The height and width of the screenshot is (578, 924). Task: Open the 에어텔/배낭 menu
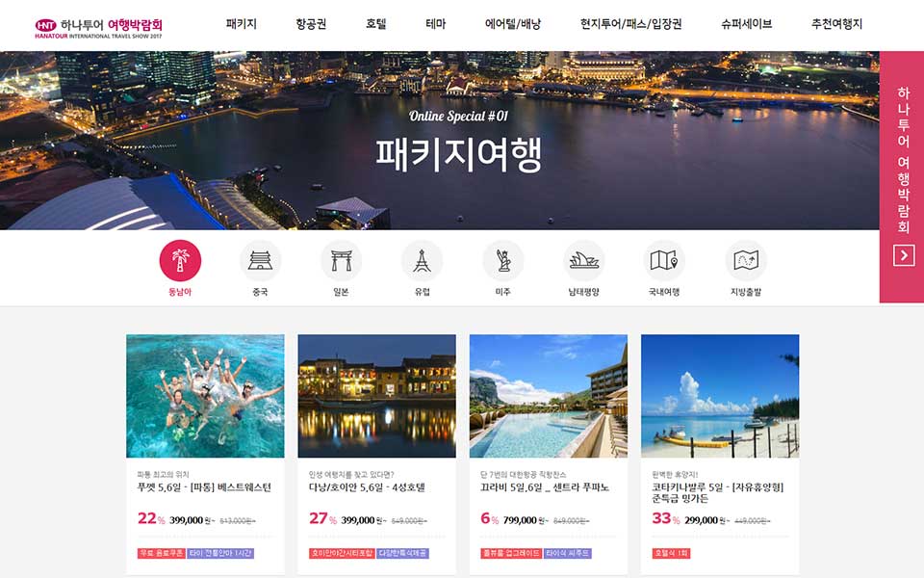pyautogui.click(x=513, y=24)
